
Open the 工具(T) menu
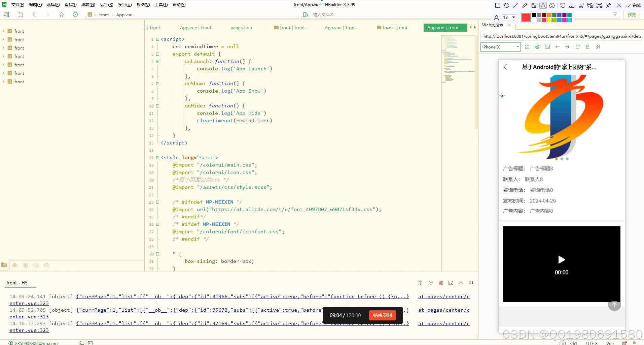coord(161,5)
